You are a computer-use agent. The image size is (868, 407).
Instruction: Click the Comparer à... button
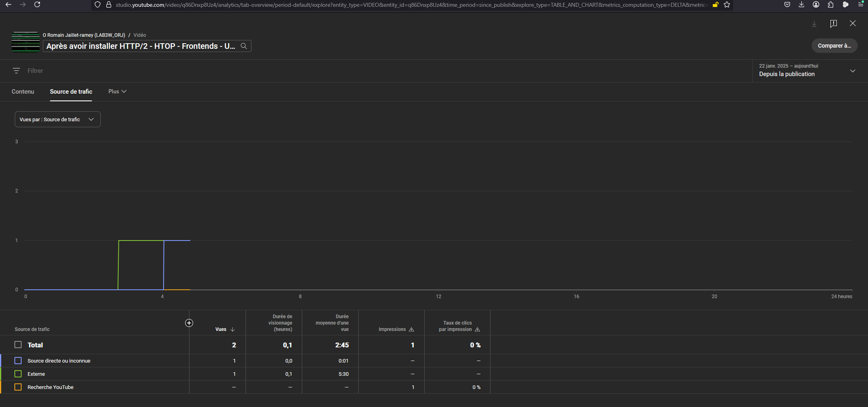834,46
